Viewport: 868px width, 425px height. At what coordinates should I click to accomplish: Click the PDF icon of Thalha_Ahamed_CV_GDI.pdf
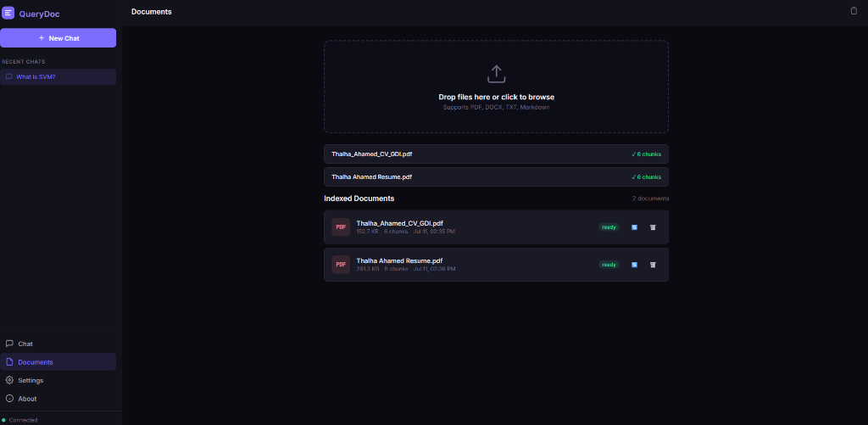(341, 227)
